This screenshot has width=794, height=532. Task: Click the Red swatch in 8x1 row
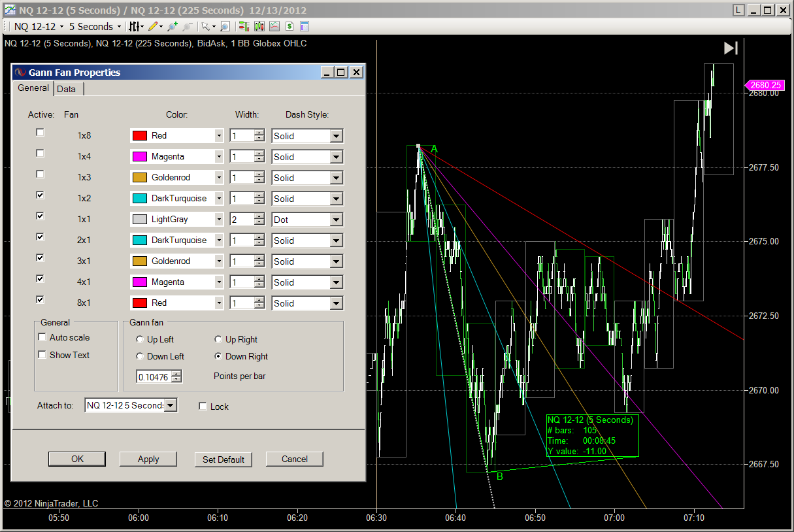140,303
